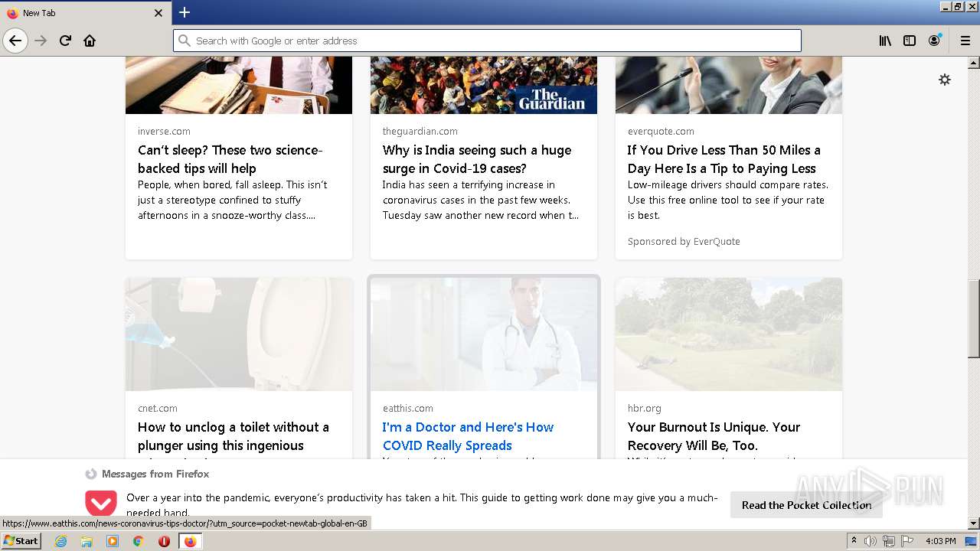Image resolution: width=980 pixels, height=551 pixels.
Task: Open the Firefox Account icon
Action: click(x=934, y=41)
